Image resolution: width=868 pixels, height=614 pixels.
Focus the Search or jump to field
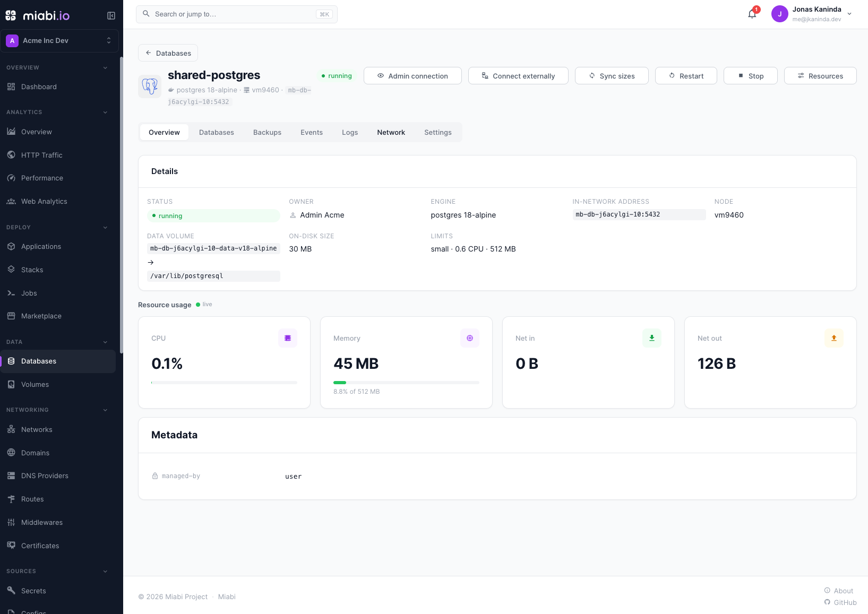pyautogui.click(x=237, y=14)
